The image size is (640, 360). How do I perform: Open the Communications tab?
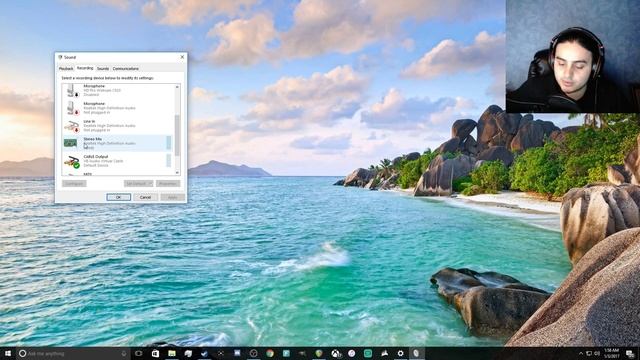coord(126,69)
